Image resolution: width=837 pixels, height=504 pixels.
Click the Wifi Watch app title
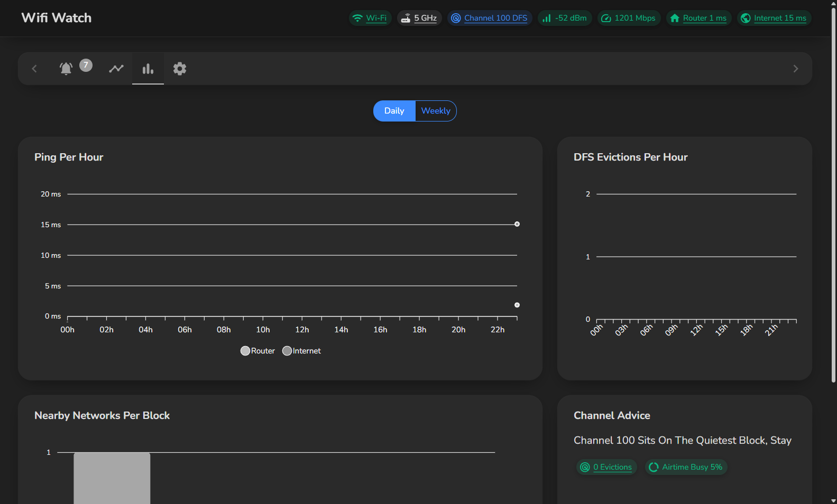click(57, 18)
